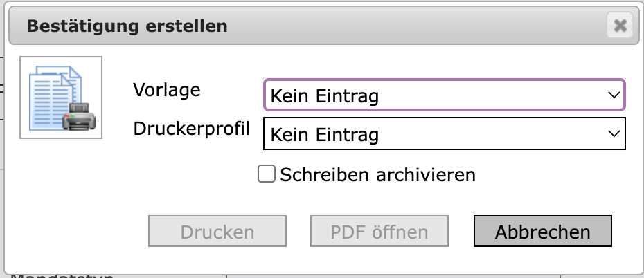Image resolution: width=644 pixels, height=278 pixels.
Task: Click the Druckerprofil field label
Action: click(x=191, y=128)
